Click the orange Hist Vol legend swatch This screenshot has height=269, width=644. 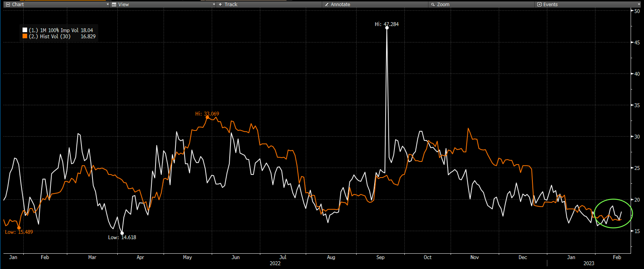25,36
